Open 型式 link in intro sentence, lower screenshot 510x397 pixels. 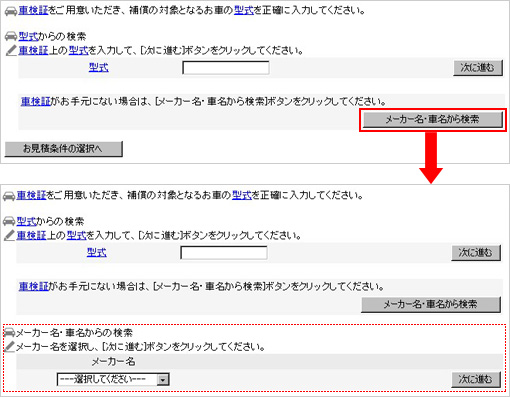[x=242, y=195]
